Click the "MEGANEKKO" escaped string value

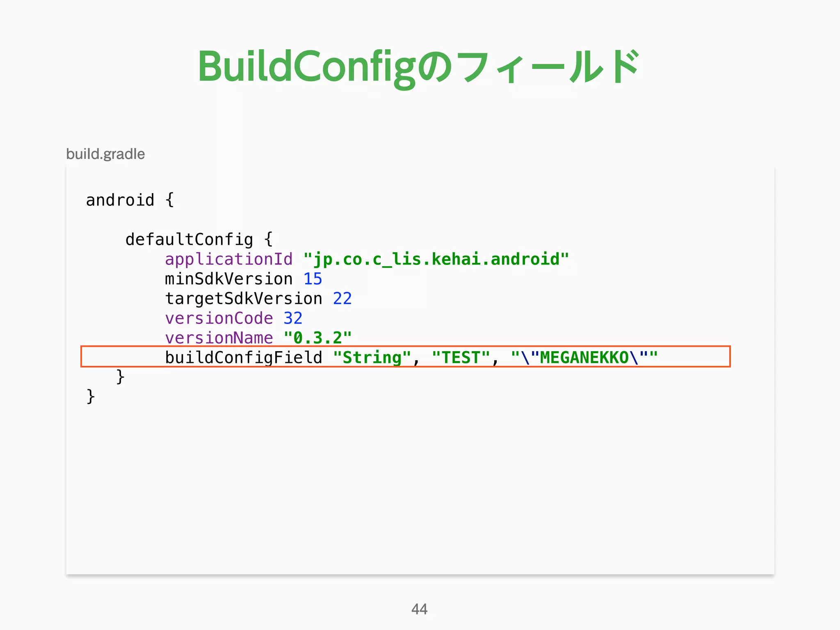coord(584,358)
